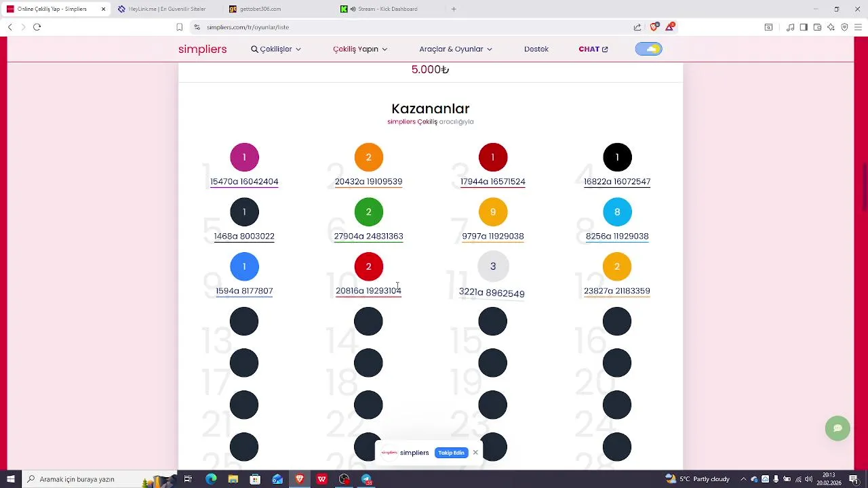Open the browser hamburger menu

click(858, 27)
